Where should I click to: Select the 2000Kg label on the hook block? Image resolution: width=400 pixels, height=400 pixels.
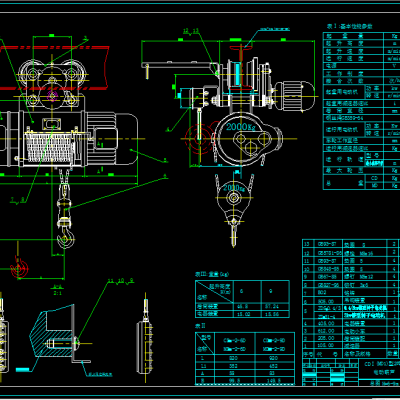(x=234, y=188)
